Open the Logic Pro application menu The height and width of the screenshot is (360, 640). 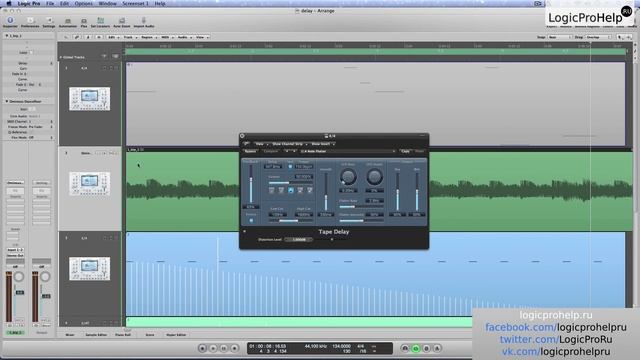[29, 3]
